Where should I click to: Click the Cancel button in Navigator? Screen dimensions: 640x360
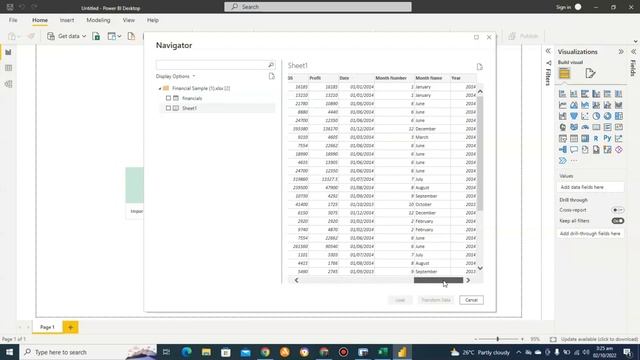[x=471, y=300]
